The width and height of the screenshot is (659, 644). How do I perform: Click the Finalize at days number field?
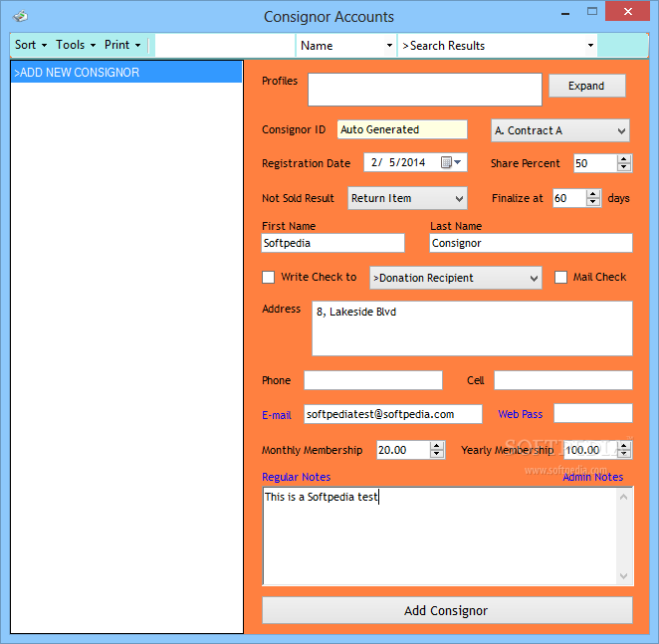pos(569,198)
